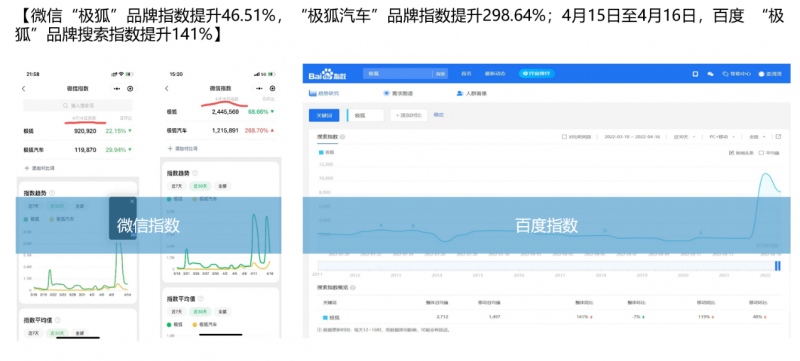
Task: Open 指数平均值 help icon on the 21:58 phone
Action: [x=57, y=320]
